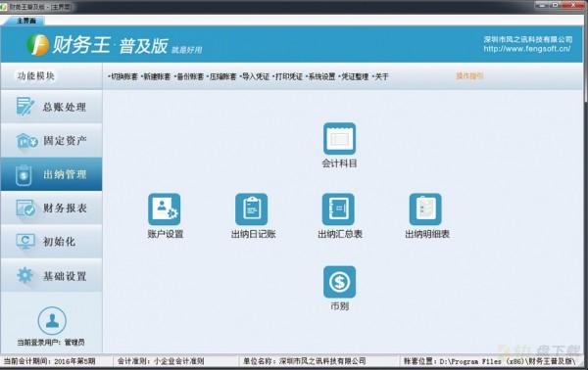The image size is (588, 370).
Task: Click 系统设置 menu item
Action: click(x=320, y=76)
